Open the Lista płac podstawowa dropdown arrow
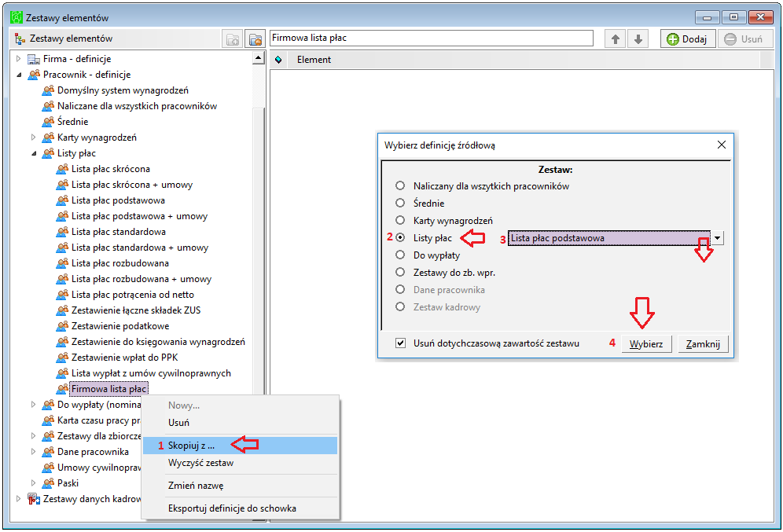Viewport: 783px width, 532px height. [x=717, y=238]
